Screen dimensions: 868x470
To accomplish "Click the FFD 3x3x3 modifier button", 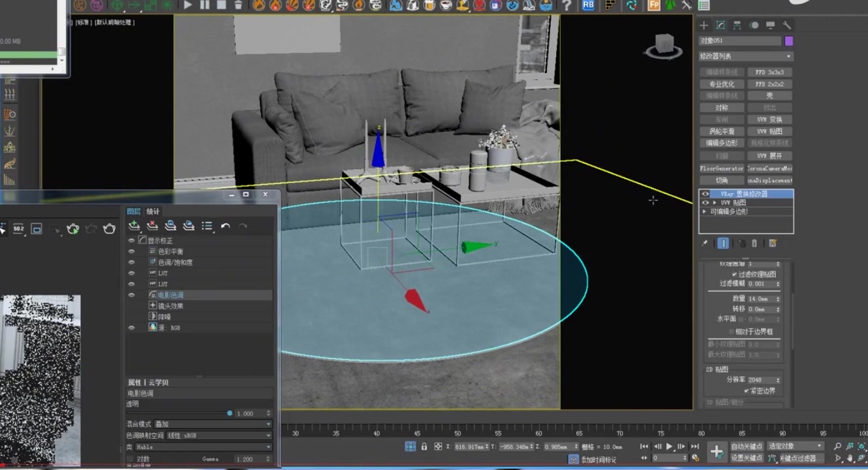I will point(769,72).
